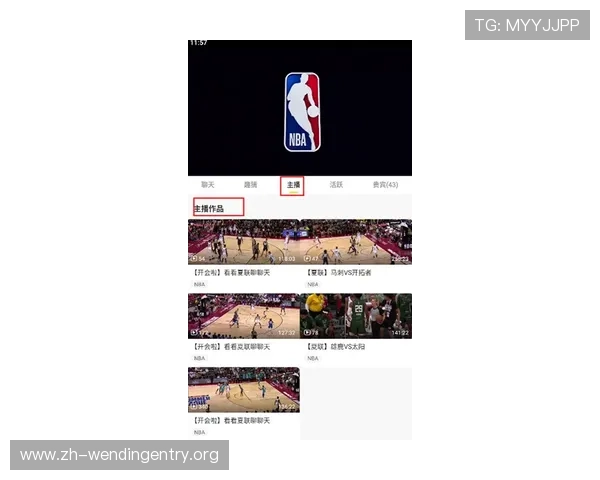The width and height of the screenshot is (600, 480).
Task: Open video thumbnail with duration 134:22
Action: click(x=243, y=390)
